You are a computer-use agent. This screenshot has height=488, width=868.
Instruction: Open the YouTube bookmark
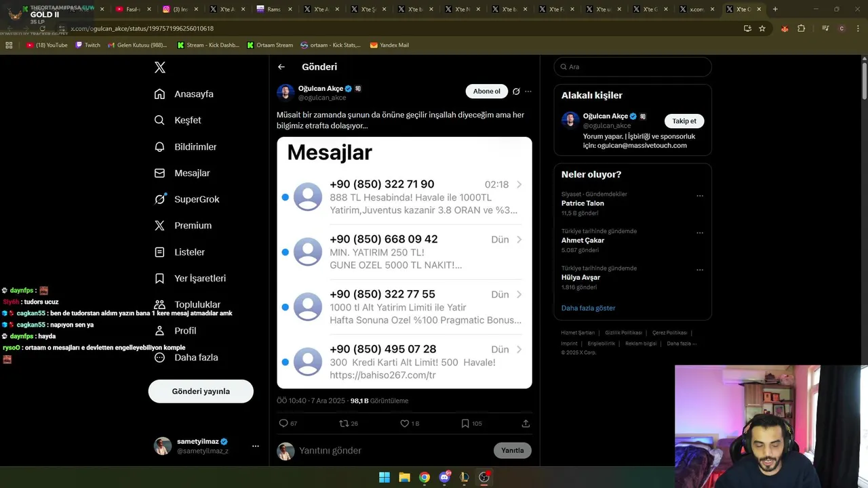click(x=47, y=45)
